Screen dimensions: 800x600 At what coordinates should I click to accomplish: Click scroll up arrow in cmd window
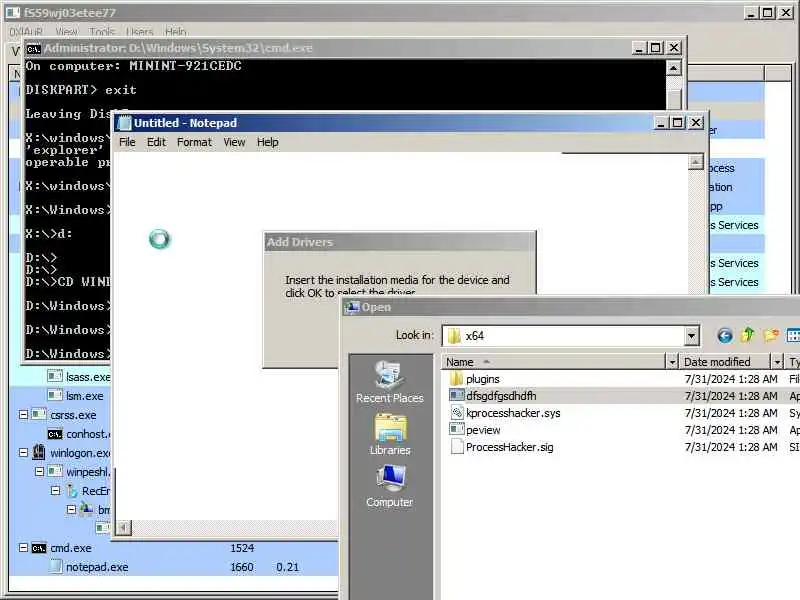673,68
